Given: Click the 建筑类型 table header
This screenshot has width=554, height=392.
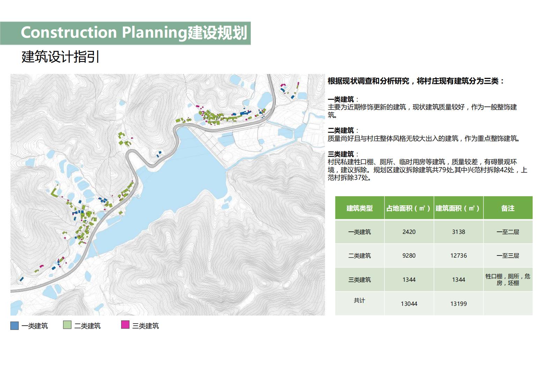Looking at the screenshot, I should pyautogui.click(x=360, y=208).
